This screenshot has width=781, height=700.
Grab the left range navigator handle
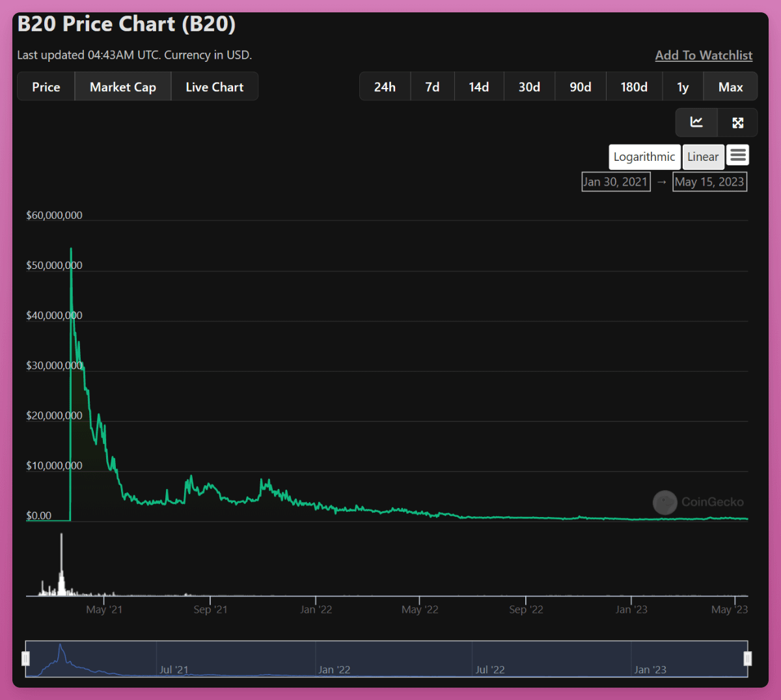tap(26, 658)
